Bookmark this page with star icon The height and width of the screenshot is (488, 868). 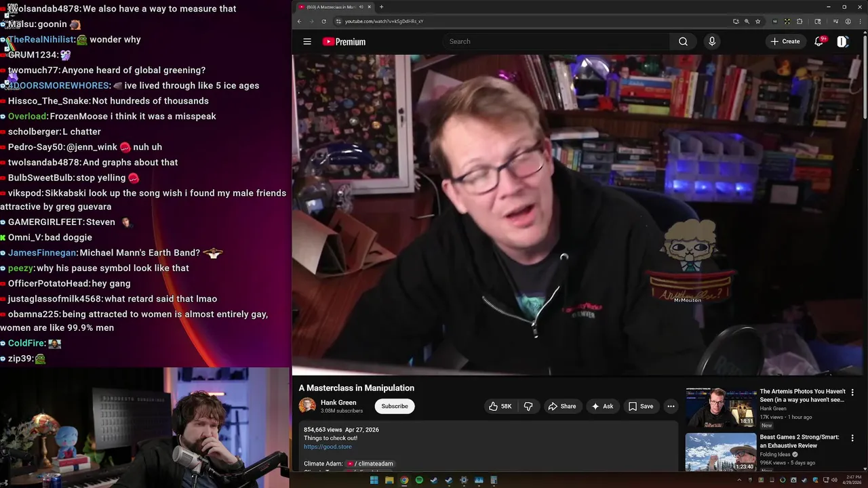tap(757, 21)
